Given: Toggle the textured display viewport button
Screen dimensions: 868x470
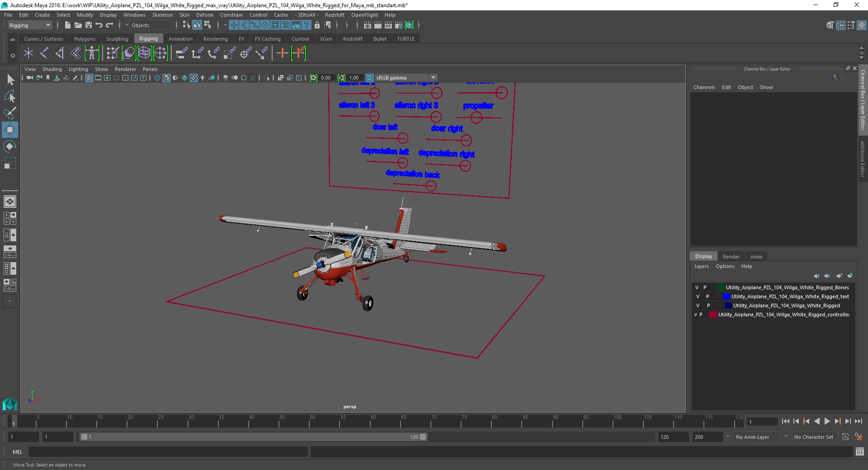Looking at the screenshot, I should [193, 78].
